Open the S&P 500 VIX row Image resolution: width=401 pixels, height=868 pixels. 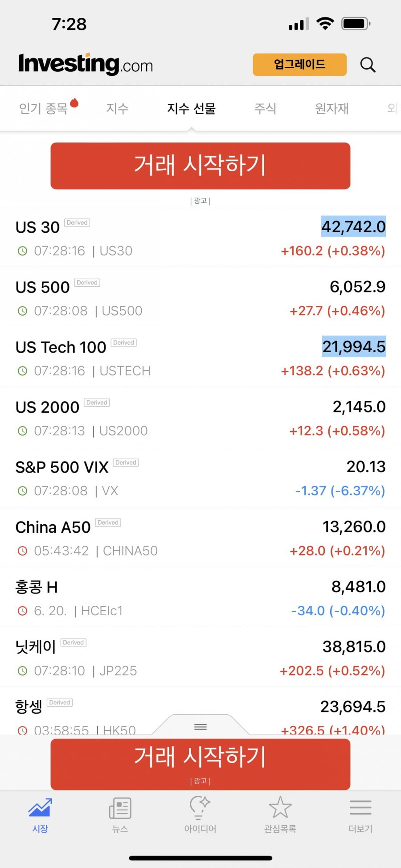200,477
